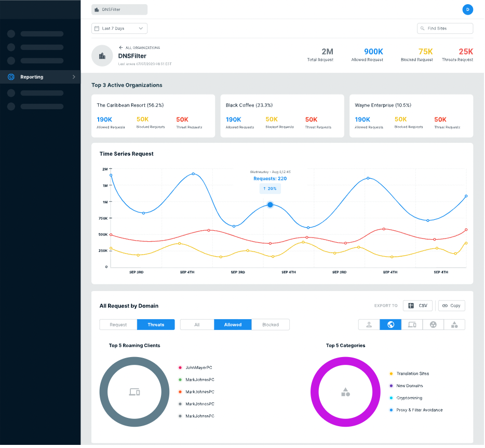485x448 pixels.
Task: Select the 2M Total Request stat
Action: click(x=321, y=55)
